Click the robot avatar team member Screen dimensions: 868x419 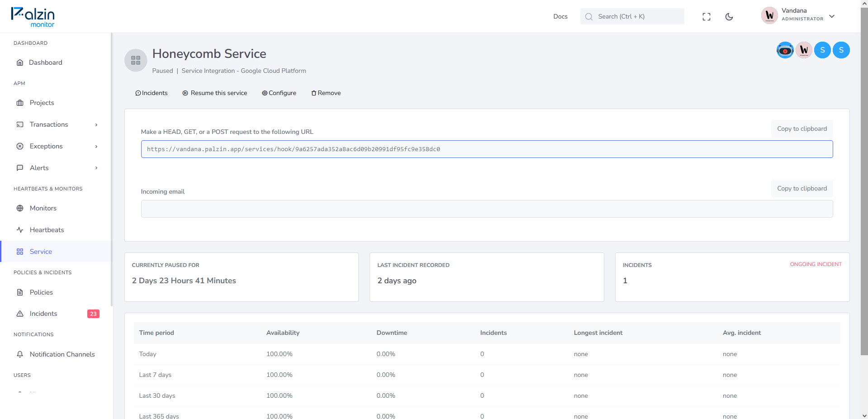coord(785,50)
